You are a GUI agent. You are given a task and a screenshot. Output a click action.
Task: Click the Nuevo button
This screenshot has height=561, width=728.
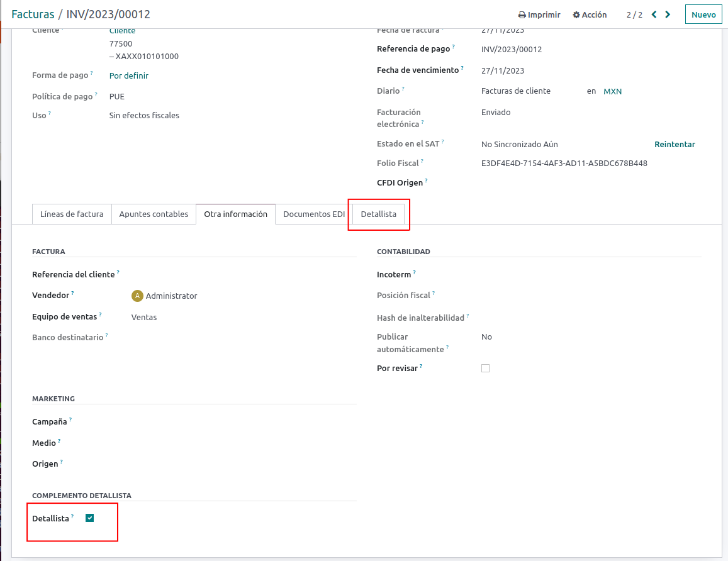click(x=703, y=14)
